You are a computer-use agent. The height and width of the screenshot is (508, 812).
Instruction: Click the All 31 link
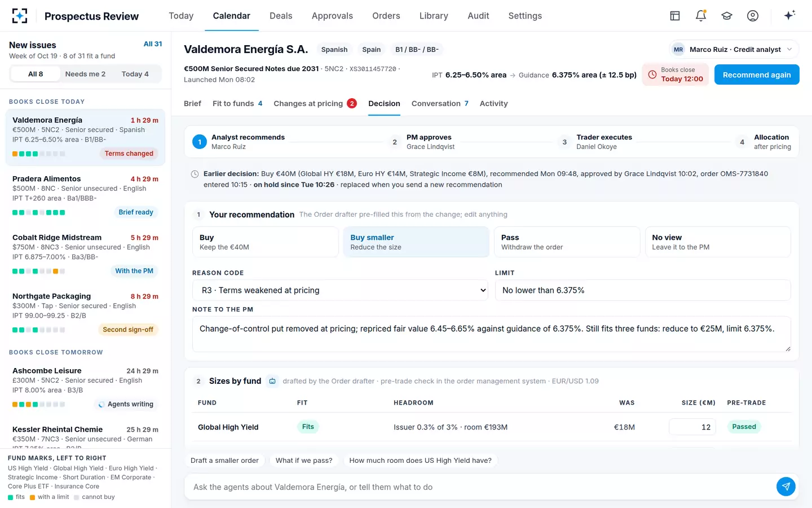tap(153, 44)
